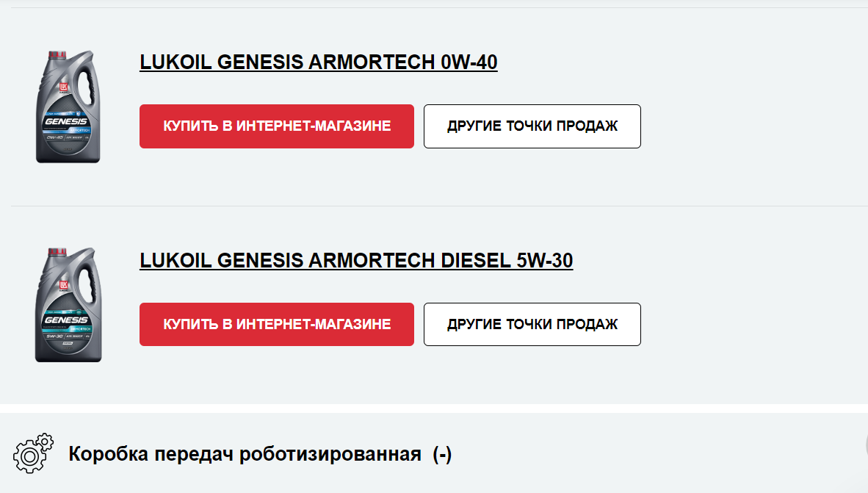Buy Armortech 0W-40 in the online store
The width and height of the screenshot is (868, 493).
pyautogui.click(x=277, y=126)
